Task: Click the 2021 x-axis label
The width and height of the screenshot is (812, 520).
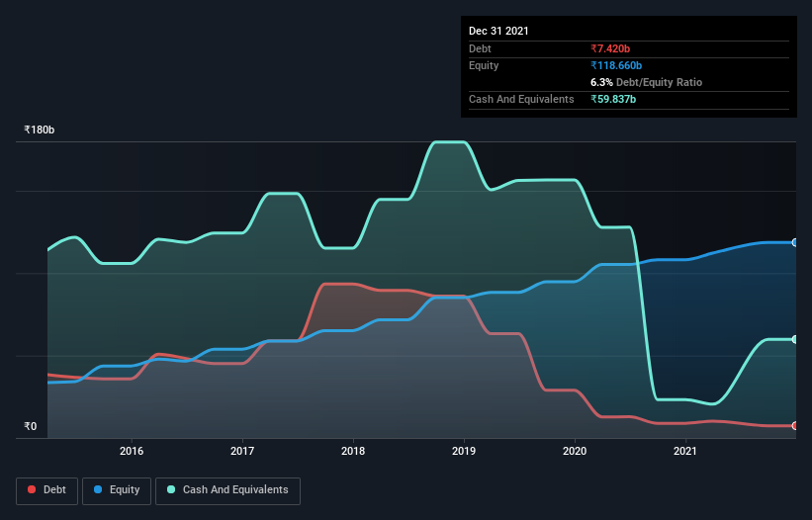Action: (685, 451)
